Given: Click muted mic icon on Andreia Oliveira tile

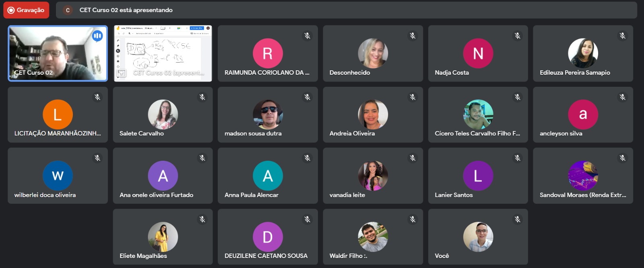Looking at the screenshot, I should (x=413, y=97).
